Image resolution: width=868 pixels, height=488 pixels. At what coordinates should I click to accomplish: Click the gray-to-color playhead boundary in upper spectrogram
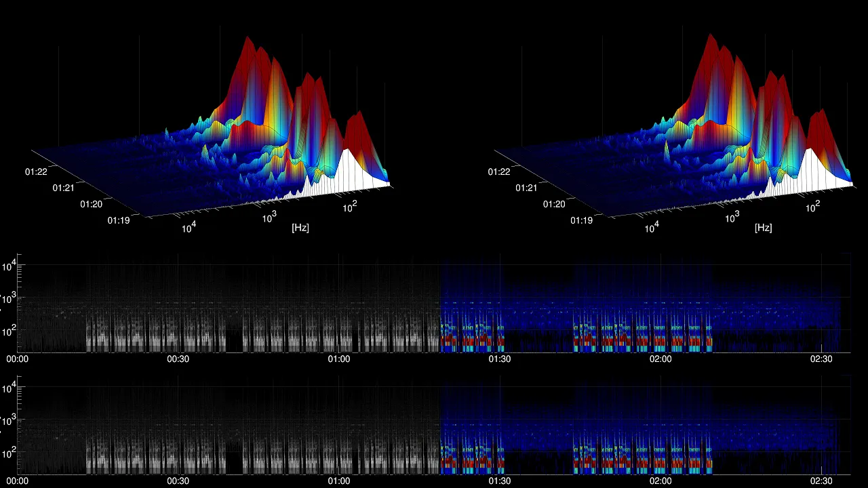pos(440,304)
